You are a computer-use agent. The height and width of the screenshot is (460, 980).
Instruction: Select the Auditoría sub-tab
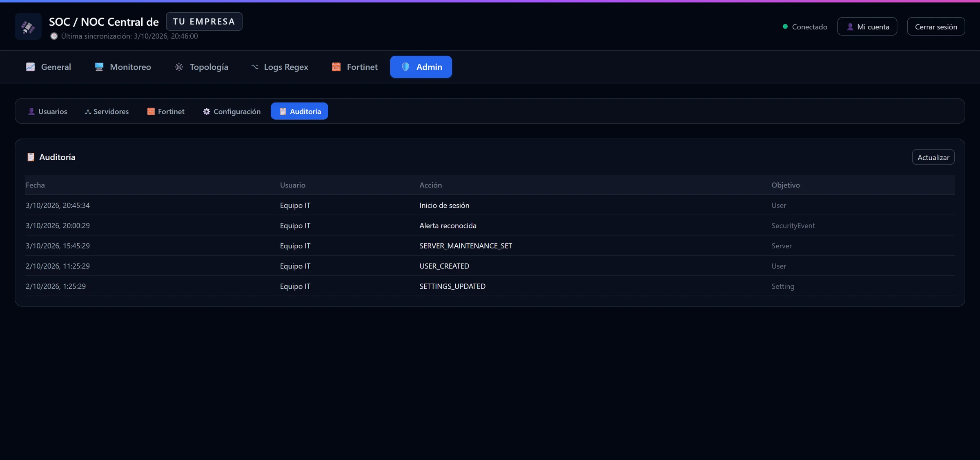[299, 112]
